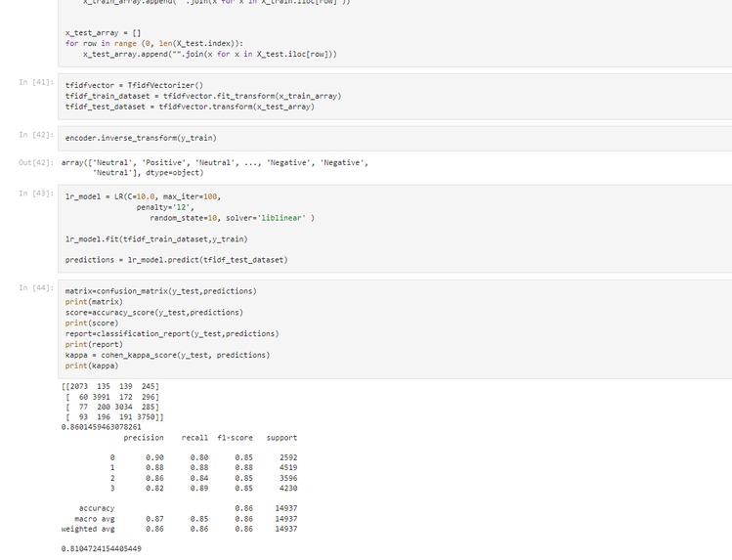Screen dimensions: 732x560
Task: Click the tfidf_test_dataset transform line
Action: pyautogui.click(x=190, y=107)
